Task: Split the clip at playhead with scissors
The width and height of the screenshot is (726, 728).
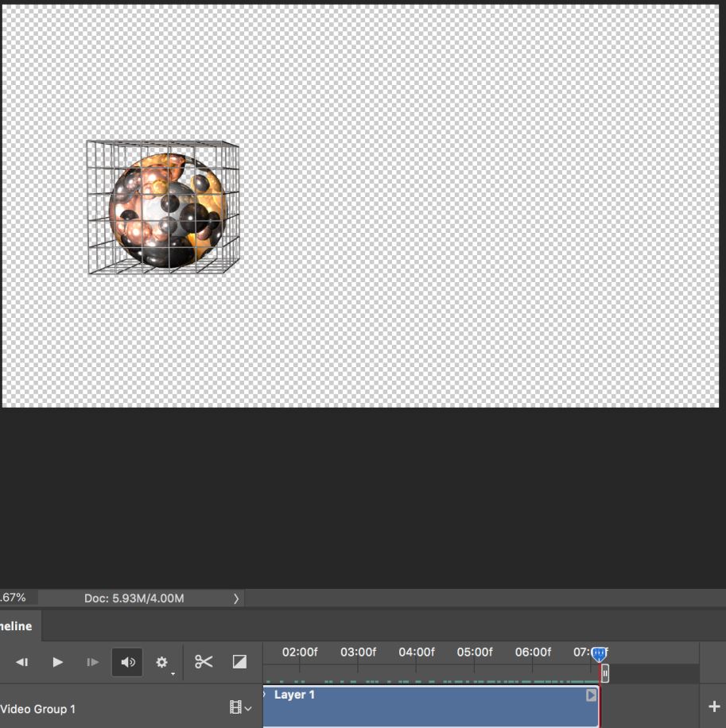Action: click(204, 661)
